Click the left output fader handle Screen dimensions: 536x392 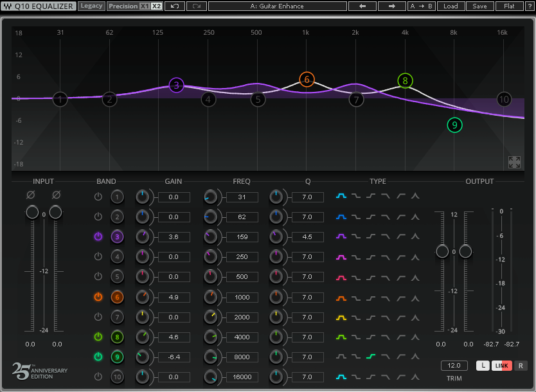tap(442, 251)
